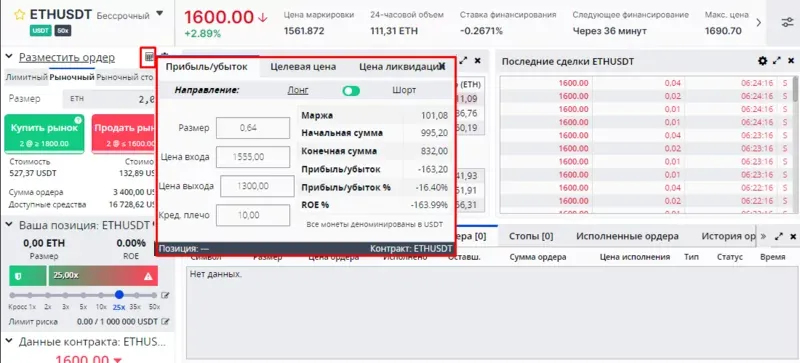Screen dimensions: 800x363
Task: Click the Размер field in calculator
Action: pos(253,128)
